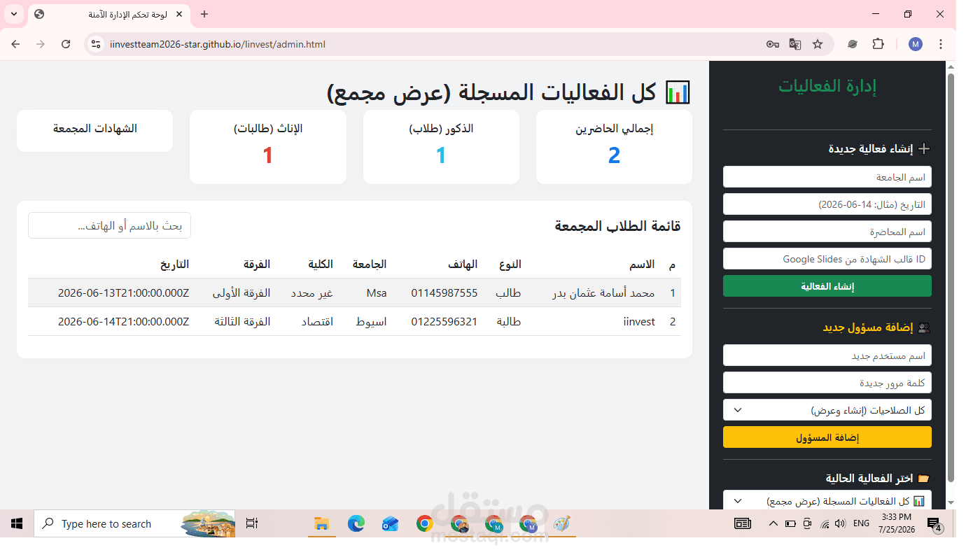Click the date 2026-06-14T21:00:00.000Z cell

point(123,322)
